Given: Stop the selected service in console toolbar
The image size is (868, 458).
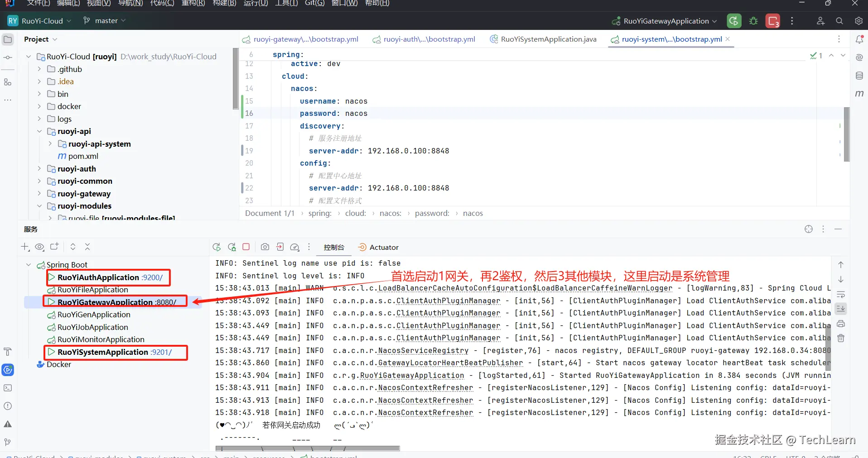Looking at the screenshot, I should (x=246, y=247).
